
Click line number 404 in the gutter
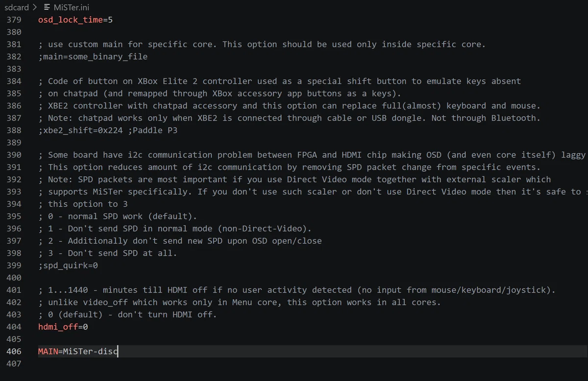tap(14, 327)
